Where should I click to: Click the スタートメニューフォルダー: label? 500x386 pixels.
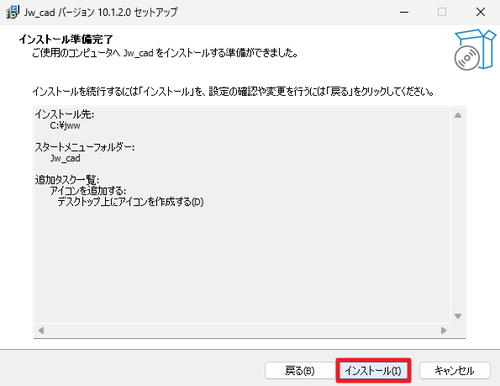[85, 147]
